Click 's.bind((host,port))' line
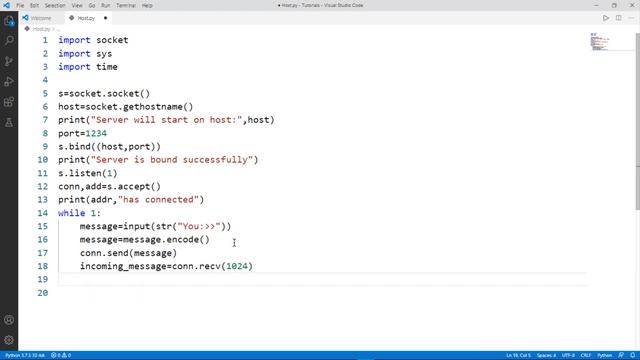The height and width of the screenshot is (360, 640). pos(109,147)
